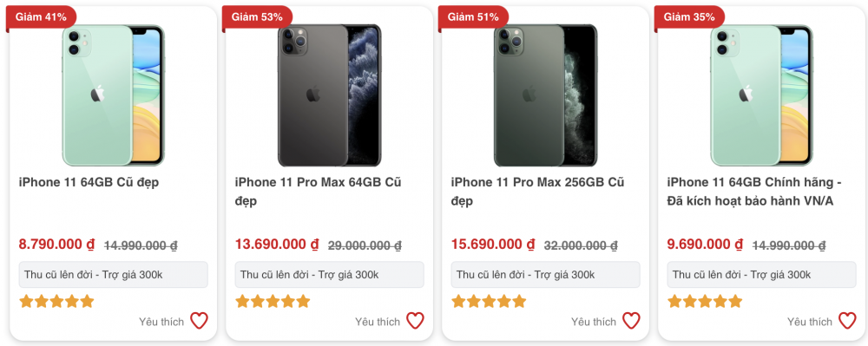View iPhone 11 64GB Chính hãng product photo
Viewport: 868px width, 346px height.
pyautogui.click(x=762, y=95)
